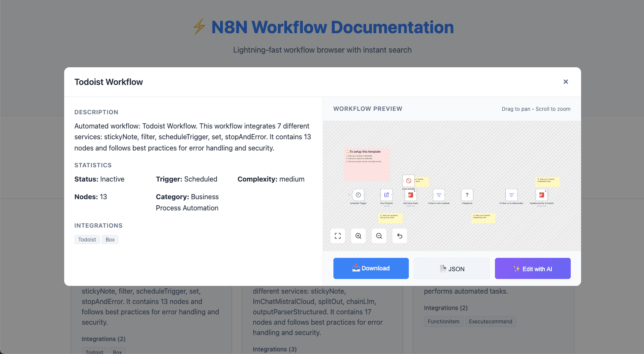644x354 pixels.
Task: Download the Todoist workflow
Action: (371, 268)
